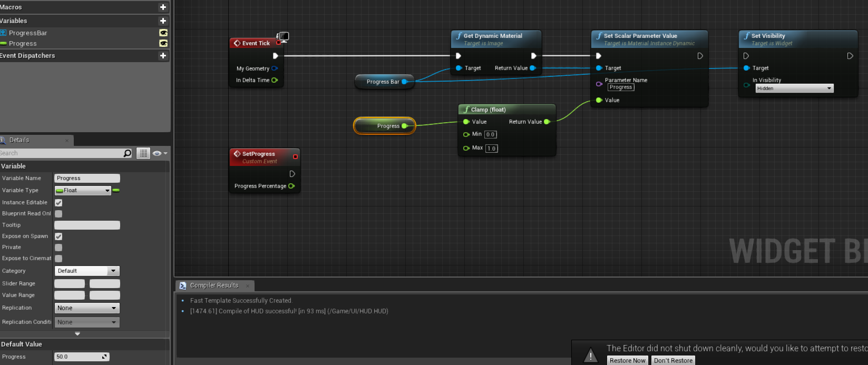Toggle Private checkbox
This screenshot has height=365, width=868.
[58, 247]
